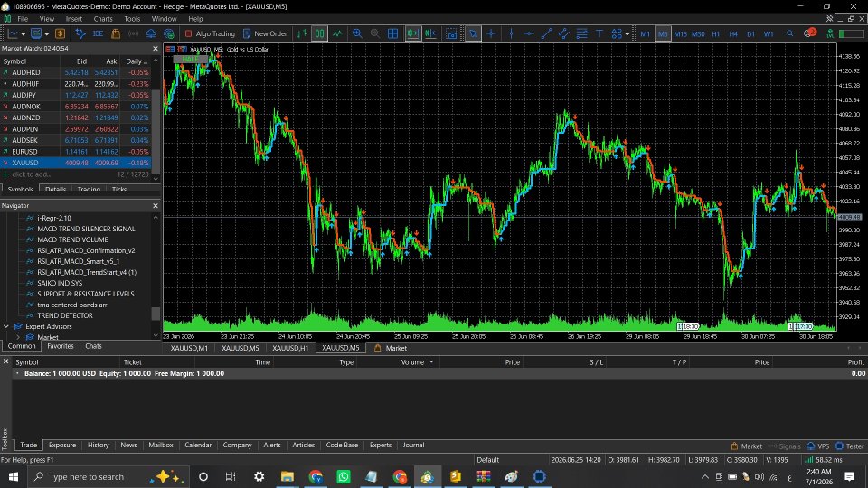
Task: Open WhatsApp from the taskbar
Action: pos(344,476)
